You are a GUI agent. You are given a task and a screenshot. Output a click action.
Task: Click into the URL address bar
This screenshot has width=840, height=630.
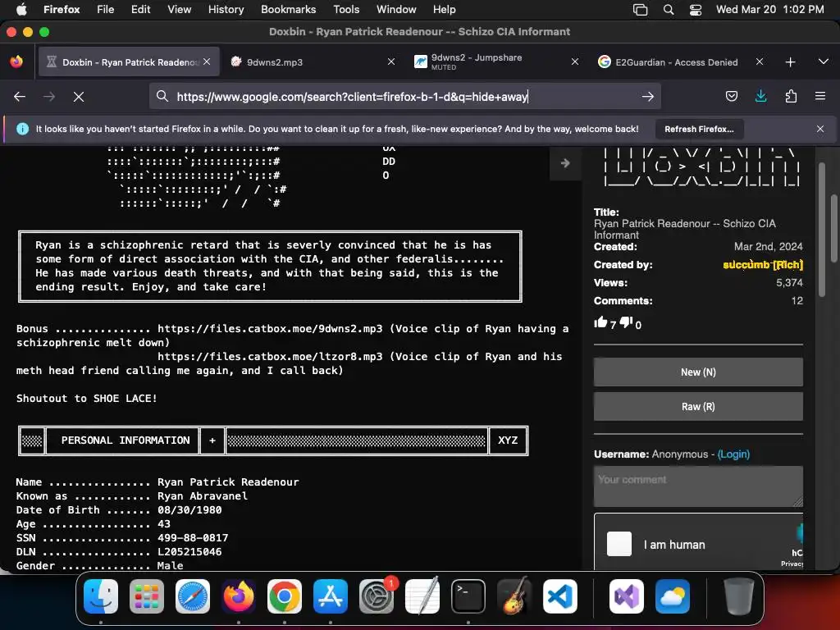click(x=407, y=97)
